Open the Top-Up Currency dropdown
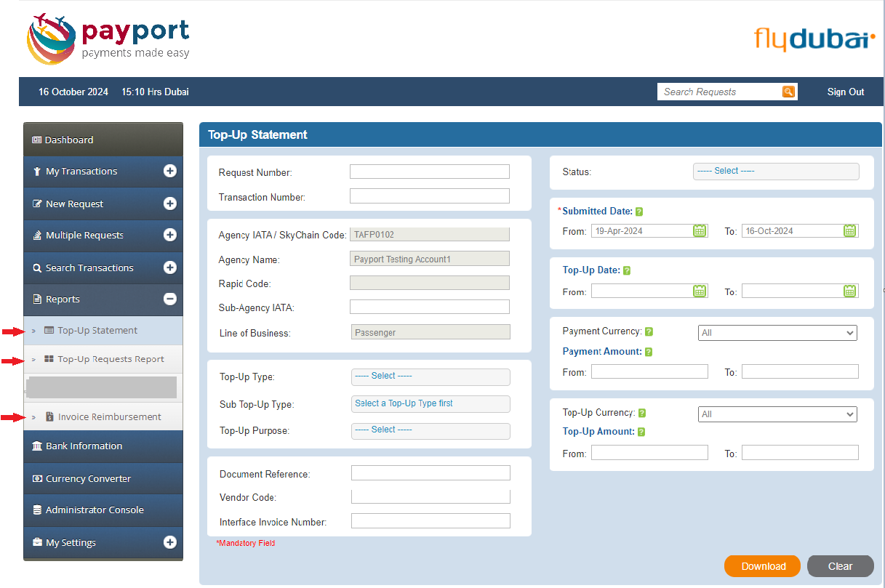Image resolution: width=885 pixels, height=588 pixels. [777, 414]
